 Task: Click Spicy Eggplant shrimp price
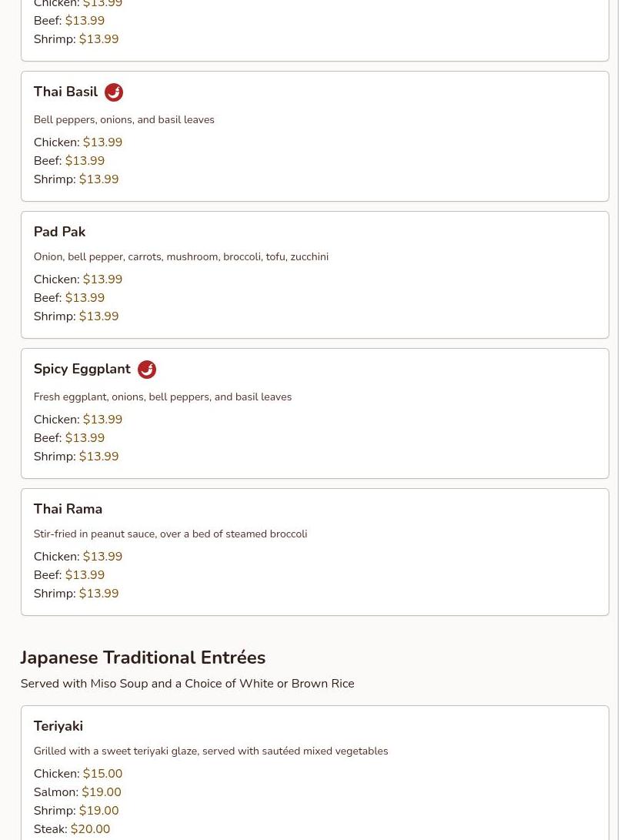[x=99, y=456]
